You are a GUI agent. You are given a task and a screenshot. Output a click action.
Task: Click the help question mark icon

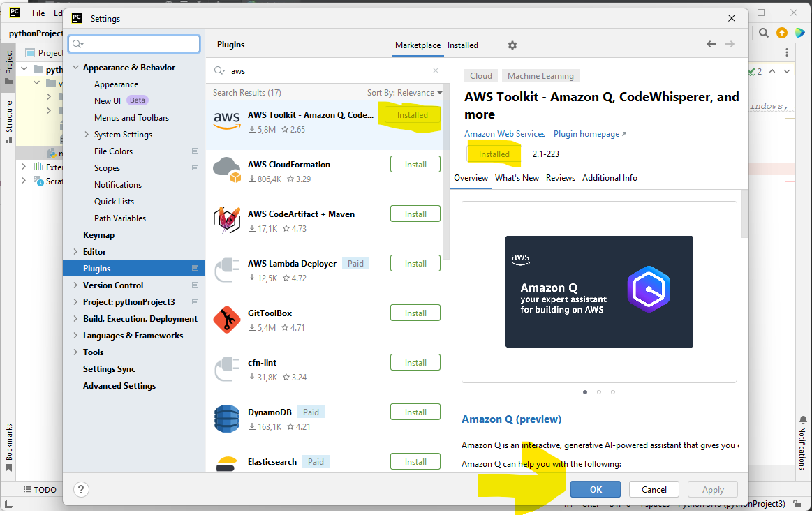coord(81,489)
